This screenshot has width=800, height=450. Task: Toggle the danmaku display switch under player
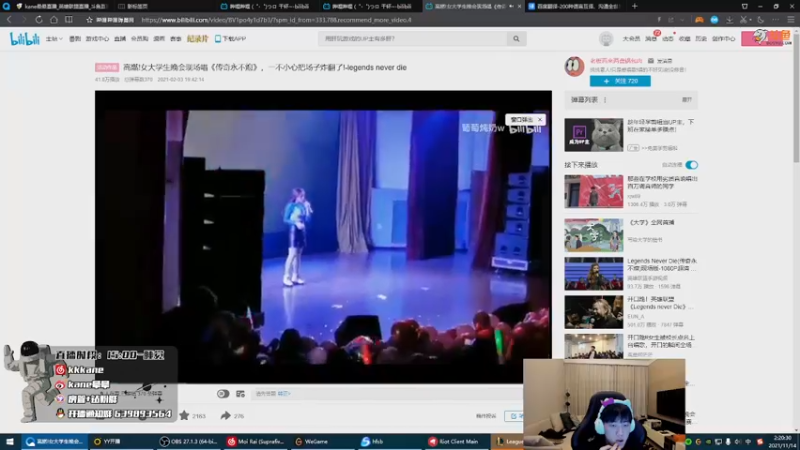[x=222, y=393]
